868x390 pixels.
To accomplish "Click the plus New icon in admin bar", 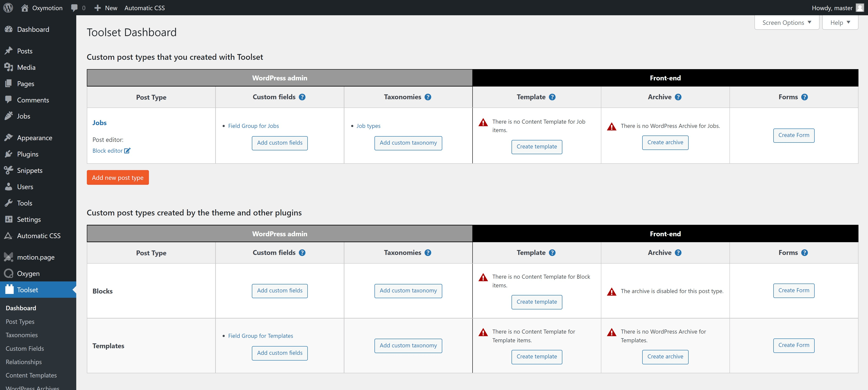I will point(98,8).
